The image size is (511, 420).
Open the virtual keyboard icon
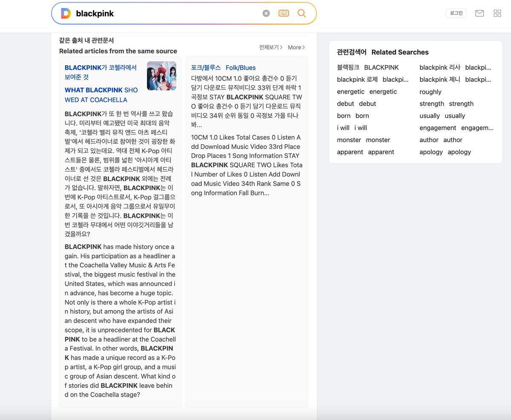coord(284,13)
